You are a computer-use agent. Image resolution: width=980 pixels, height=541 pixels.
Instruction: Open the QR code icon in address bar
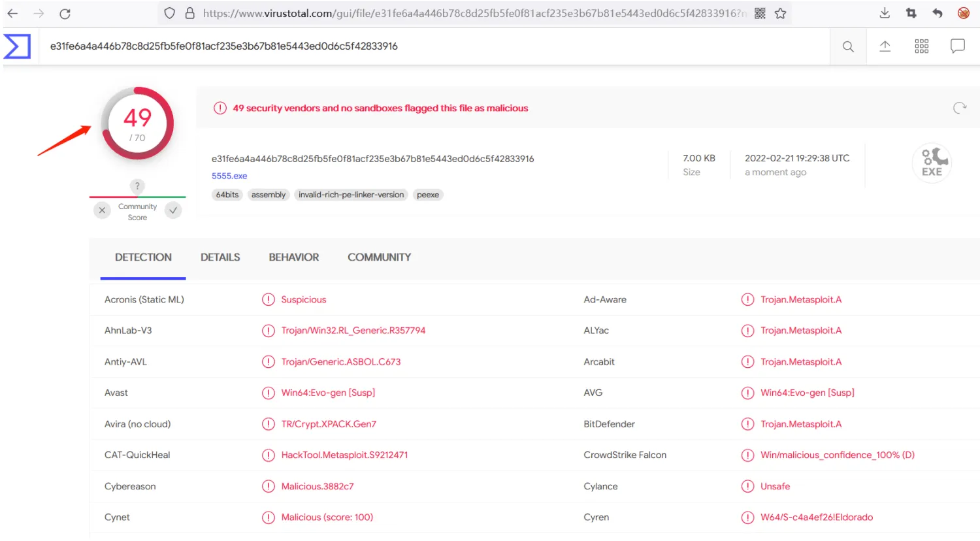(760, 13)
